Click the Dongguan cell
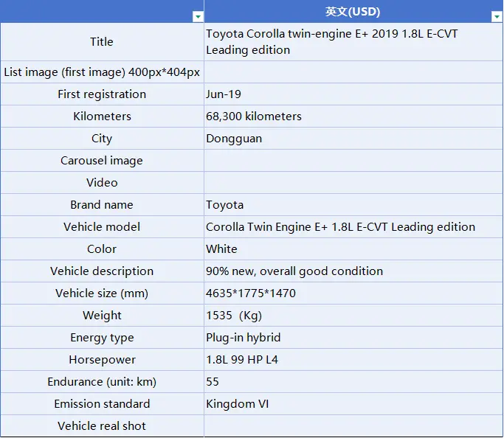 pos(353,139)
